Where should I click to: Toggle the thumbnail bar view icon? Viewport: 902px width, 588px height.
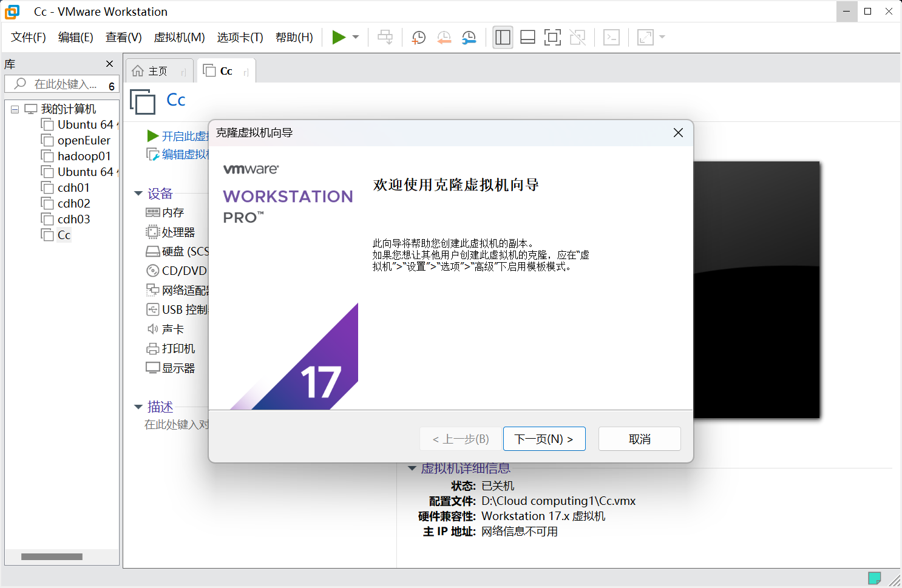point(527,38)
